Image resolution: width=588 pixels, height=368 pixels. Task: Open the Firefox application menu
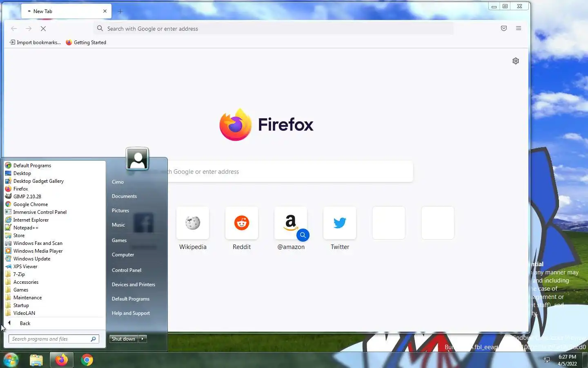pyautogui.click(x=519, y=29)
